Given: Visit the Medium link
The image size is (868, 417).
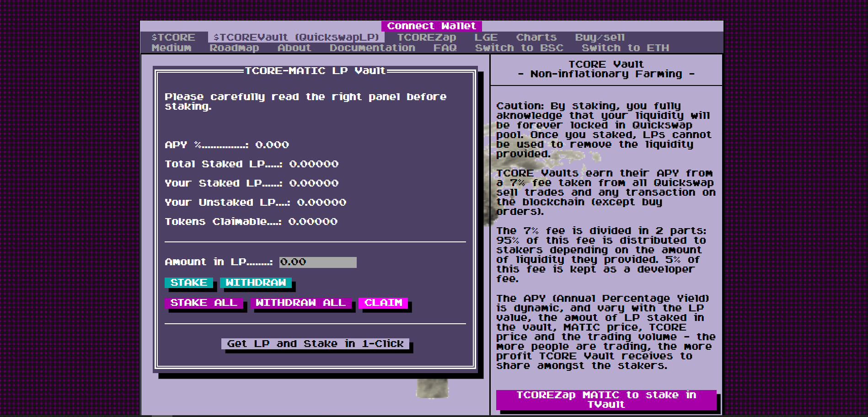Looking at the screenshot, I should [171, 48].
